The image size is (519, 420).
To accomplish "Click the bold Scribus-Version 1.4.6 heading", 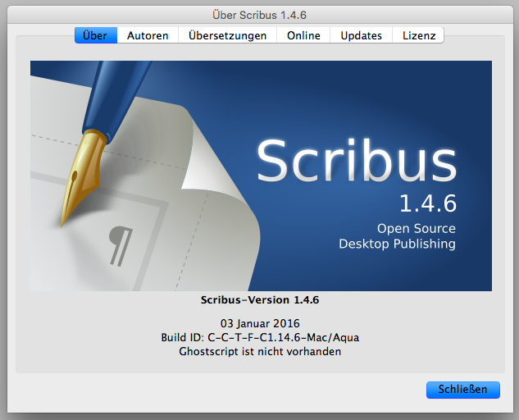I will [x=260, y=300].
